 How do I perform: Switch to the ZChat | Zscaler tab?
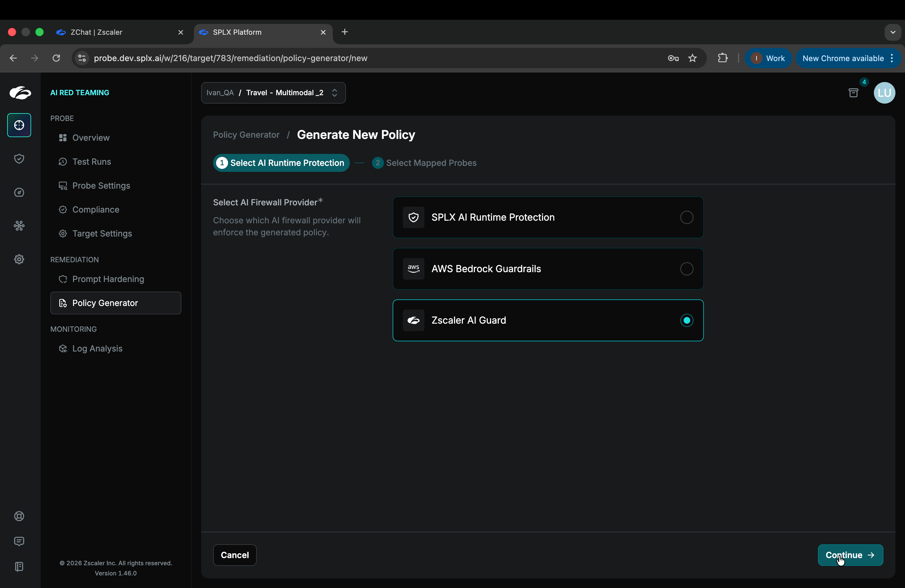(114, 32)
